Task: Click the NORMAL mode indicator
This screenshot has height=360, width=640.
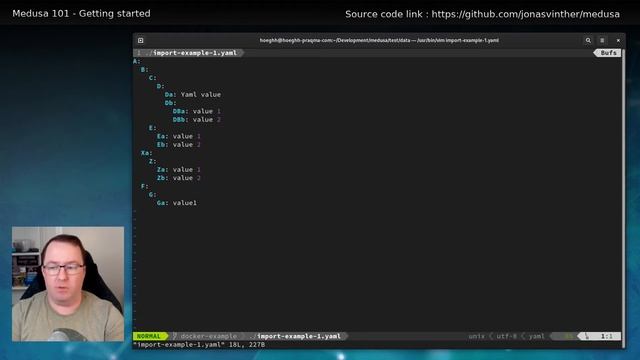Action: click(x=149, y=336)
